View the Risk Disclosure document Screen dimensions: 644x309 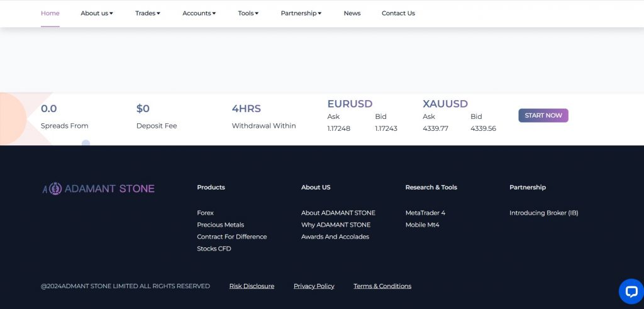coord(252,286)
